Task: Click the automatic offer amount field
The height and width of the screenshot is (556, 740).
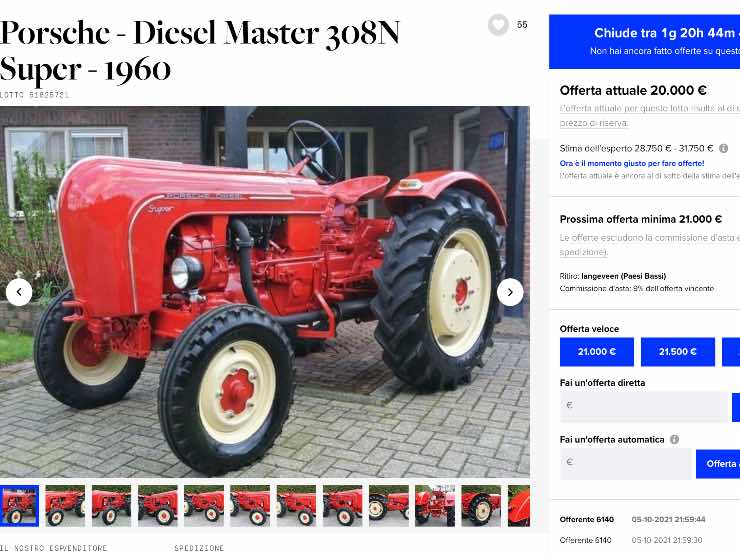Action: coord(625,463)
